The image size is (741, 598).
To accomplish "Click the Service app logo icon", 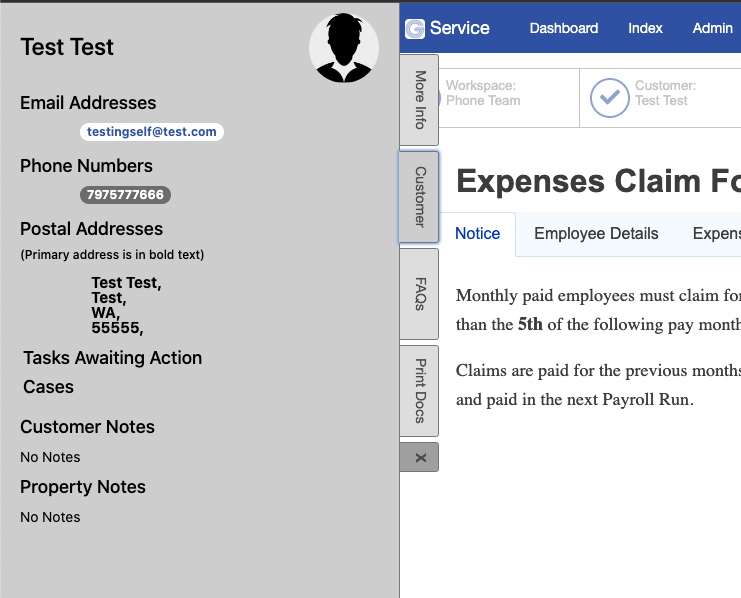I will 414,29.
